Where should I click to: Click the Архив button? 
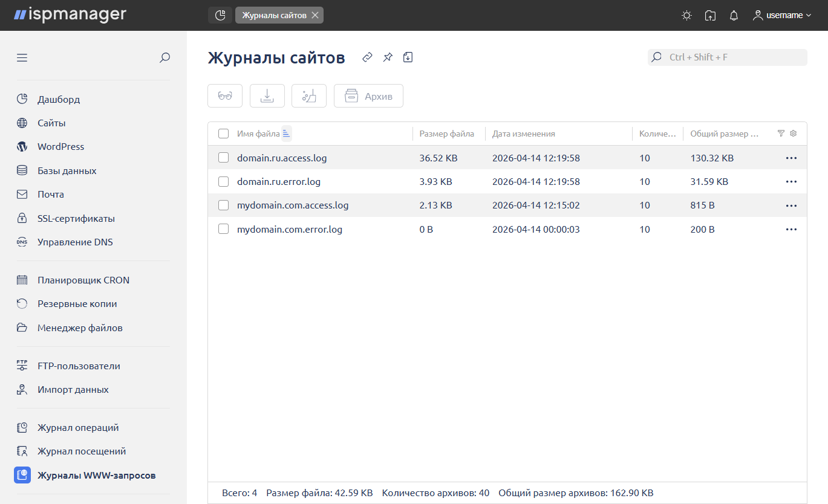(368, 96)
